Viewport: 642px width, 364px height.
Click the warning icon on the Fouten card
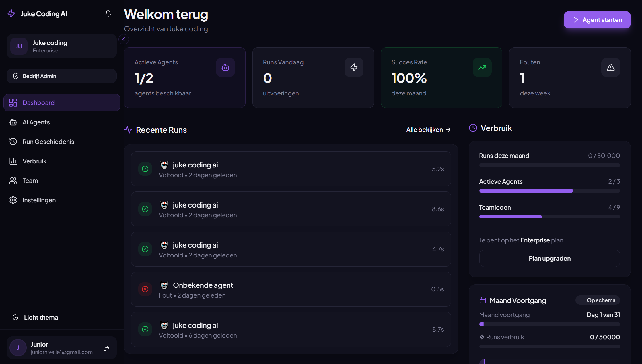[611, 67]
